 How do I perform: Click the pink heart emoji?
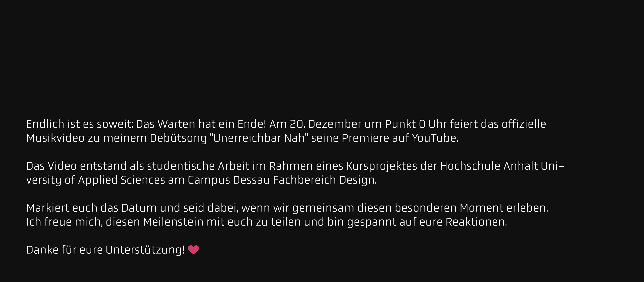coord(193,250)
